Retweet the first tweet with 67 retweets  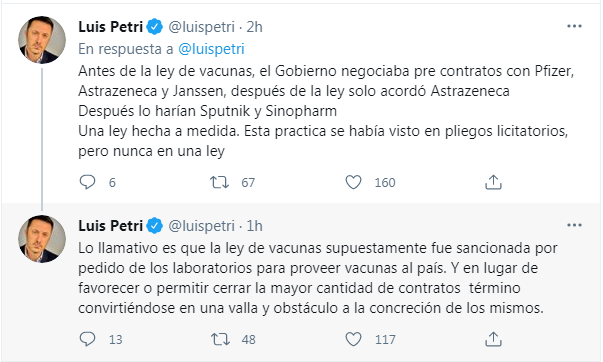[219, 182]
